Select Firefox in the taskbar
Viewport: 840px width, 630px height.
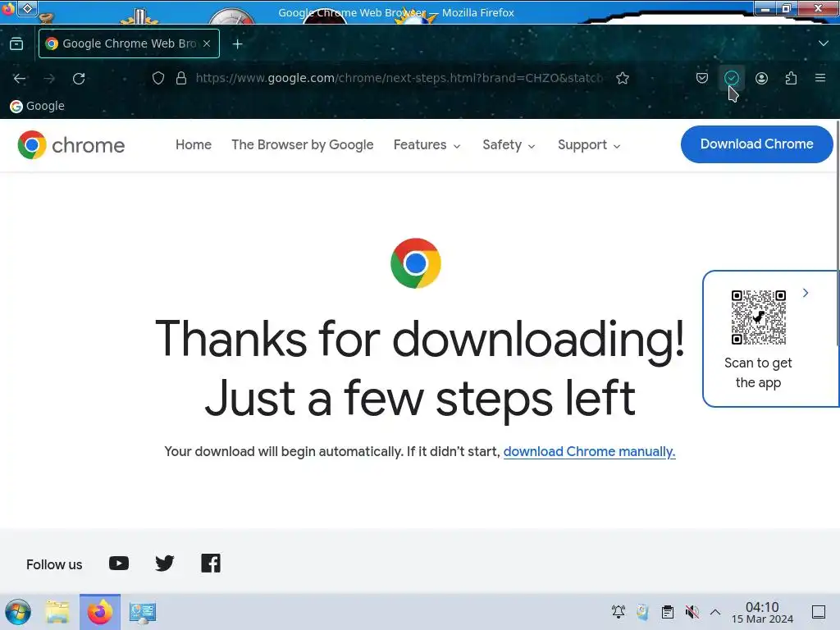(x=100, y=612)
